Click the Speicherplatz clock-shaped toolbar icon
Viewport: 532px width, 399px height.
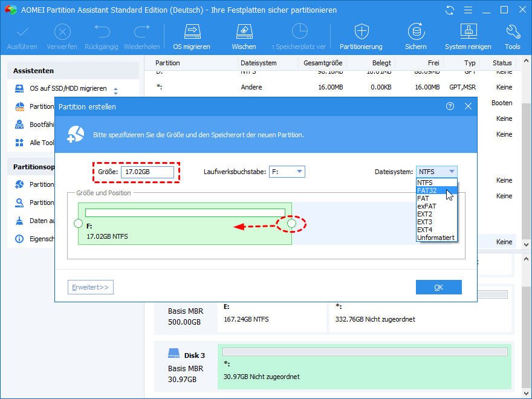point(299,31)
